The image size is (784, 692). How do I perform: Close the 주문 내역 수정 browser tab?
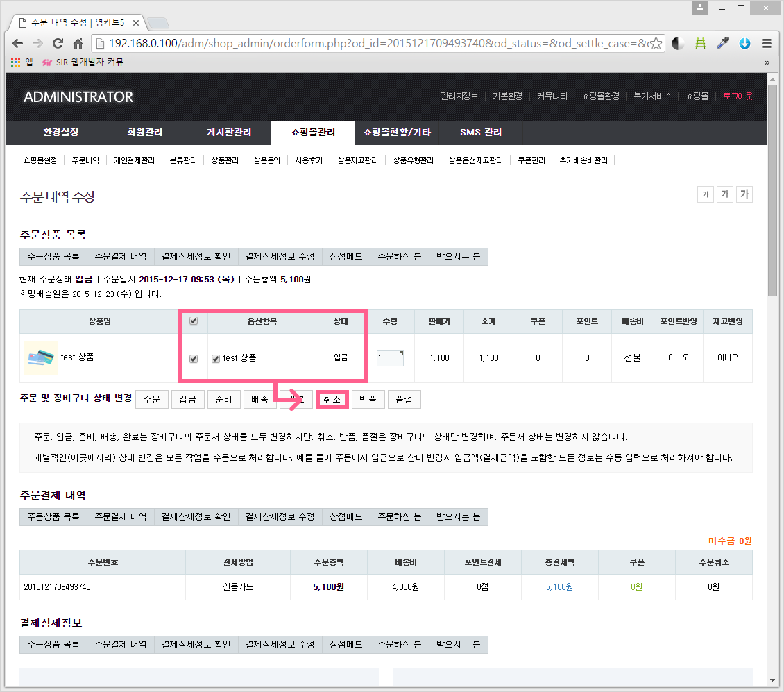coord(135,23)
